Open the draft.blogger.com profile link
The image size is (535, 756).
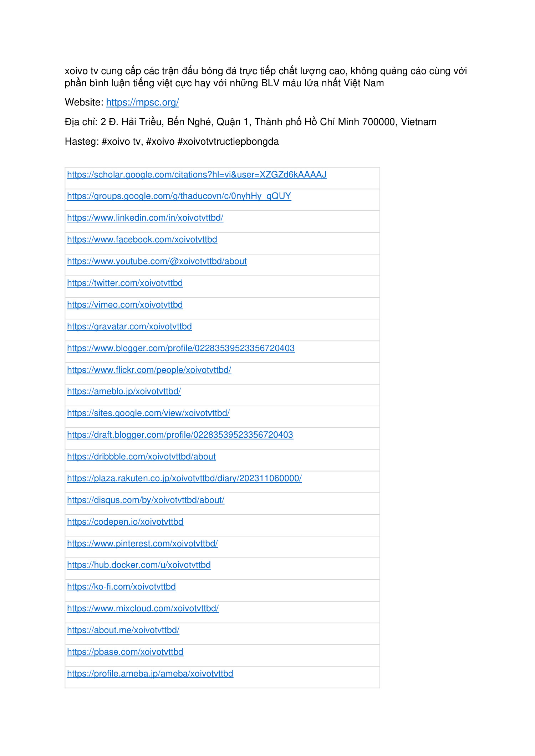(x=180, y=435)
